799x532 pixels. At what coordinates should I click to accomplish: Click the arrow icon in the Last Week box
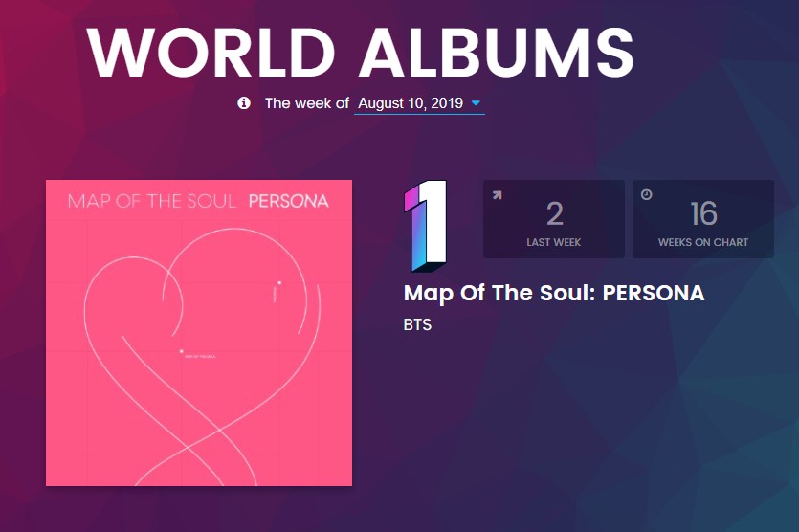click(497, 195)
